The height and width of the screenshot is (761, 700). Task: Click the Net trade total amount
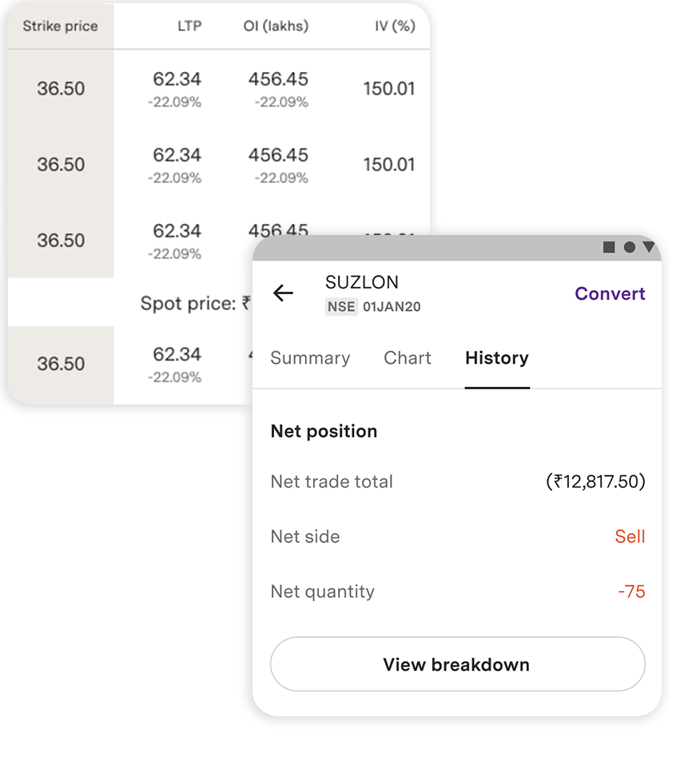[595, 481]
